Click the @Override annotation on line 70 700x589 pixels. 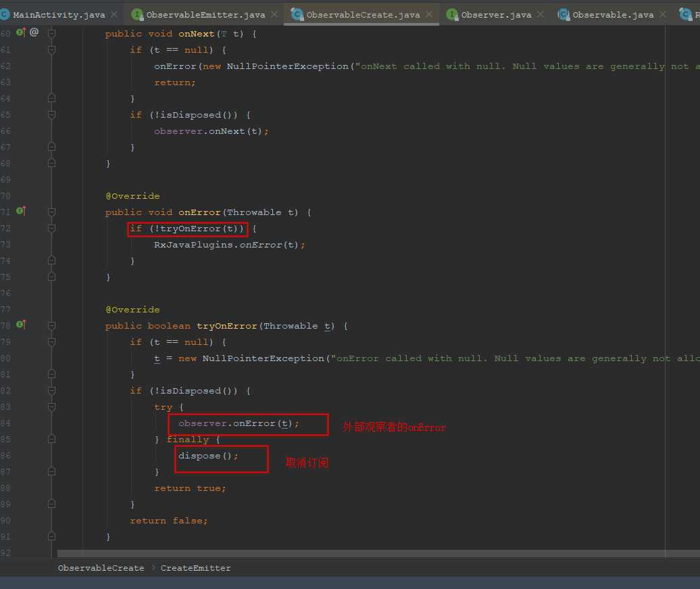click(132, 196)
